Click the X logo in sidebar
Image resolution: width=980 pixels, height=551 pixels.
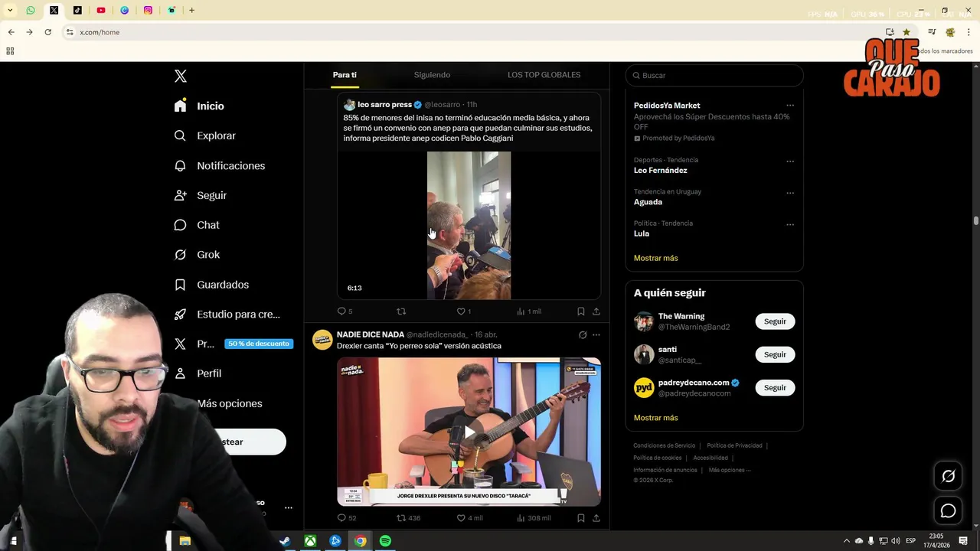click(x=181, y=76)
